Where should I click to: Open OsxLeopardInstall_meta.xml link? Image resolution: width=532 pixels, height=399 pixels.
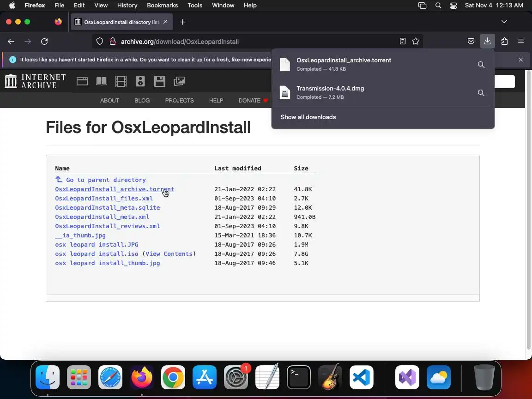(x=102, y=217)
